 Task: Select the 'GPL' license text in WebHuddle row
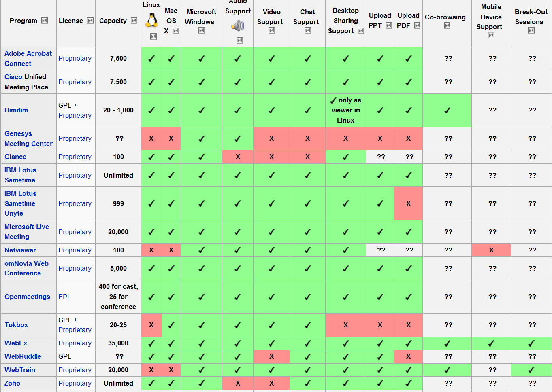[x=65, y=356]
